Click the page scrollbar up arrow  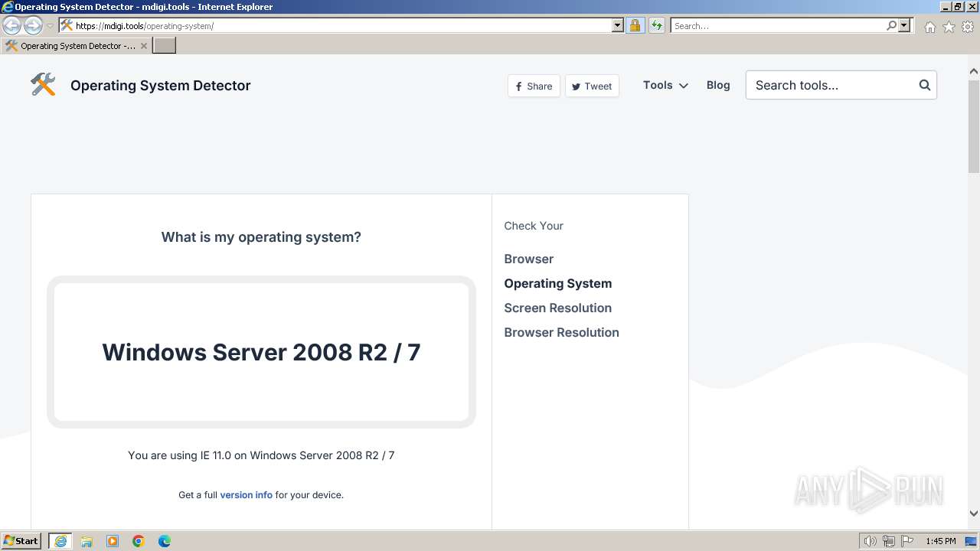click(974, 71)
